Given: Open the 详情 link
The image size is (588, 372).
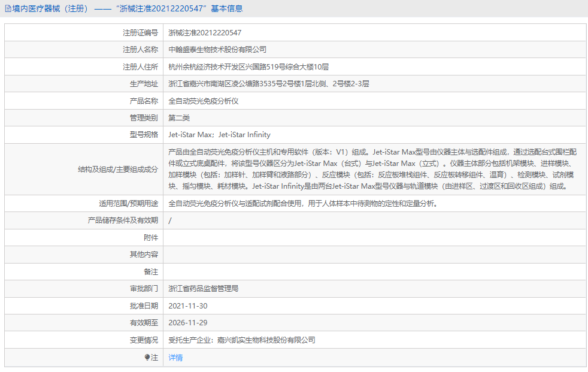Looking at the screenshot, I should pyautogui.click(x=175, y=358).
